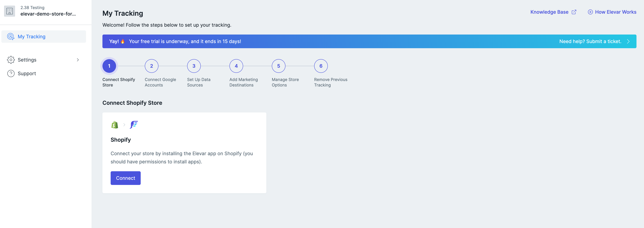Go to step 2 Connect Google Accounts
644x228 pixels.
(x=151, y=66)
